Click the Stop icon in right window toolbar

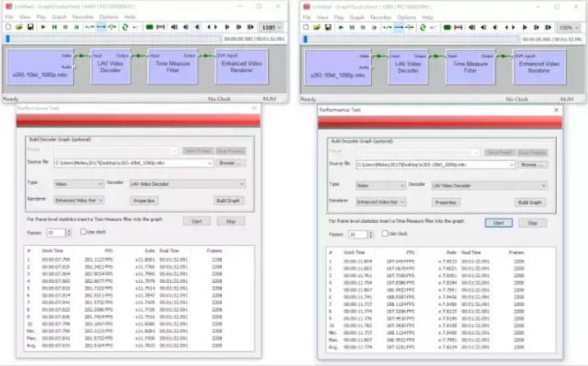coord(363,27)
